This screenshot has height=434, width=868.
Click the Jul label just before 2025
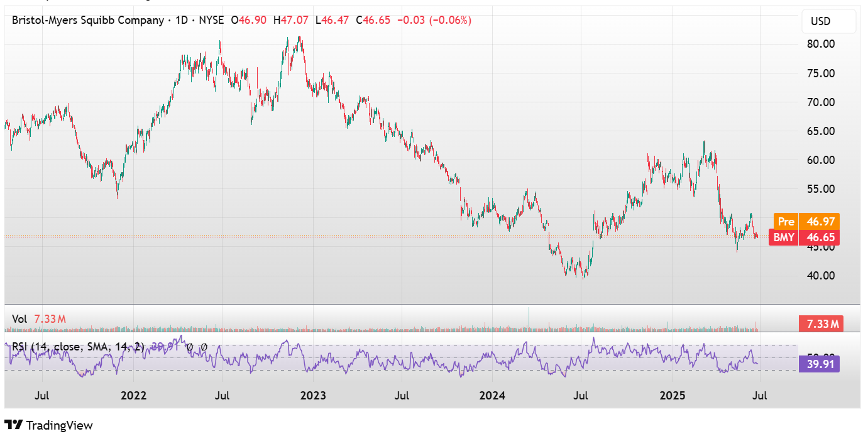[x=581, y=396]
